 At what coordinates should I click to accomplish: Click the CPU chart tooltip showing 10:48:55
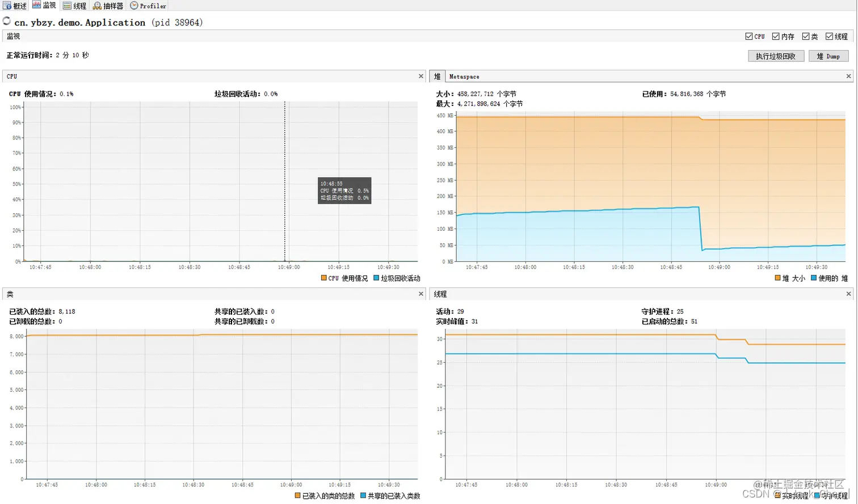pos(344,190)
